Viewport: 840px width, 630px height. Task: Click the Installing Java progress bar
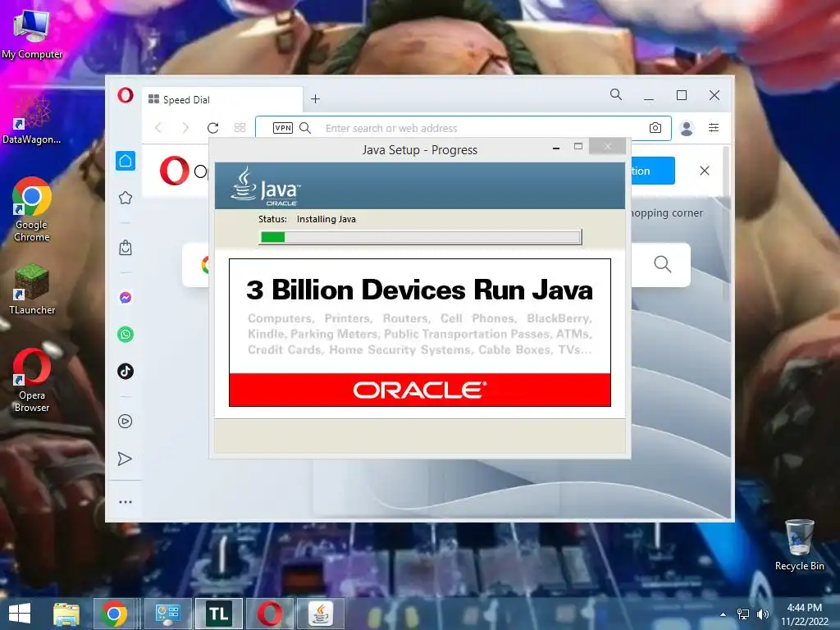click(x=421, y=237)
